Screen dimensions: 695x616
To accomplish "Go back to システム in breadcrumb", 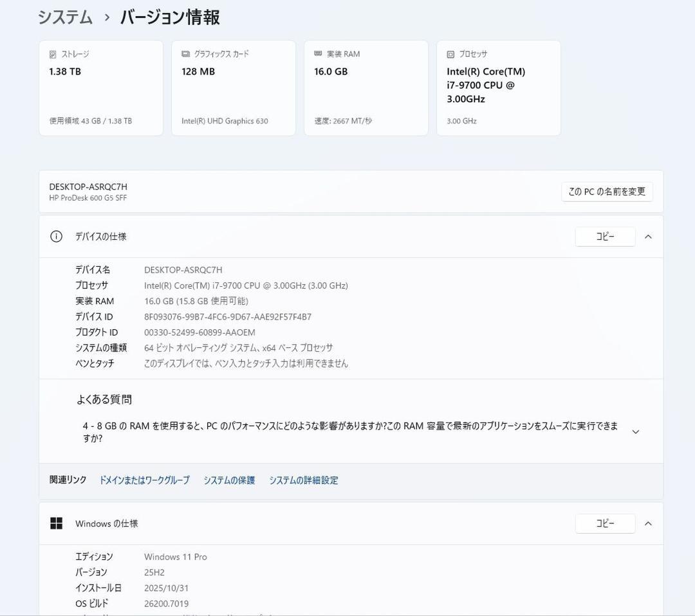I will (x=65, y=17).
